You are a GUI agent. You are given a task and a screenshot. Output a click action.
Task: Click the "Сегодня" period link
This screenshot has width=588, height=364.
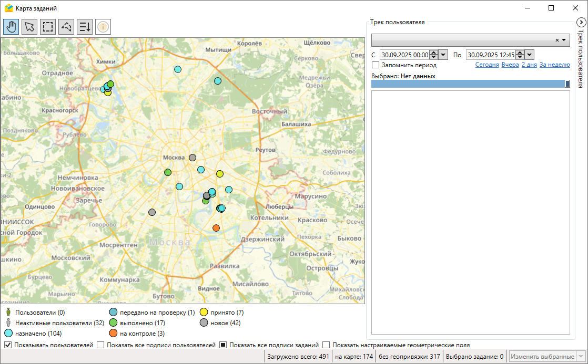click(487, 65)
